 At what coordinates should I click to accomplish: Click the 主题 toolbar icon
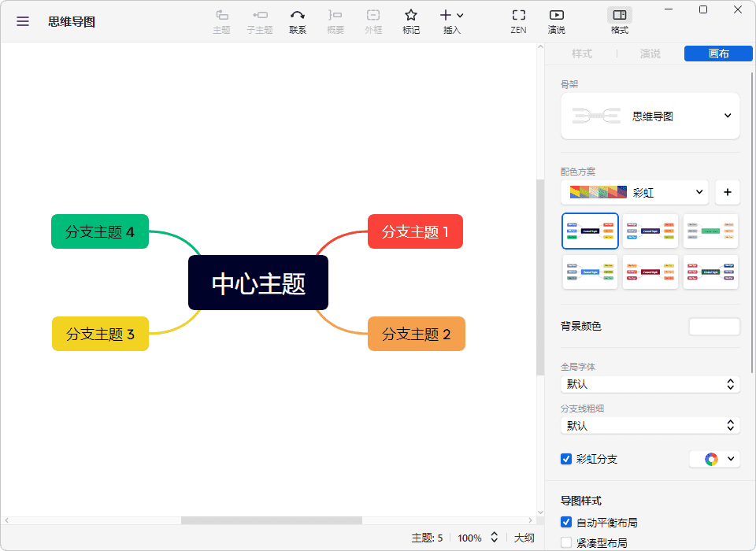pyautogui.click(x=222, y=22)
